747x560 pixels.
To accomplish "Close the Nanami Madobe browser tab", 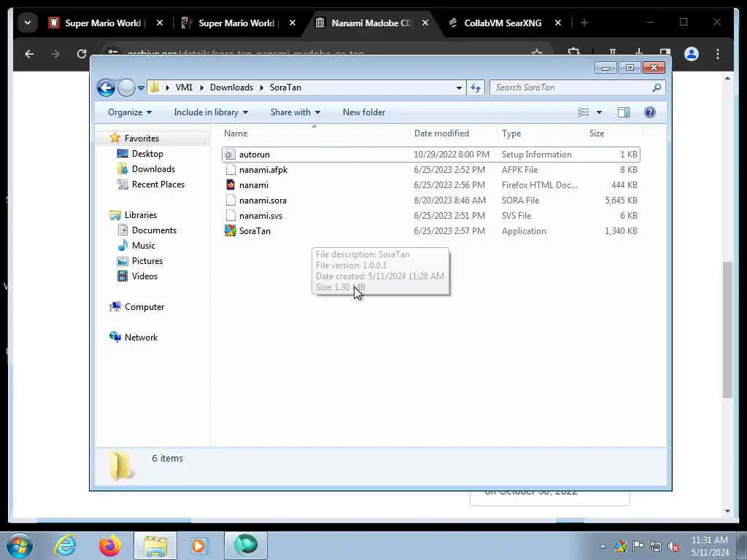I will 425,23.
